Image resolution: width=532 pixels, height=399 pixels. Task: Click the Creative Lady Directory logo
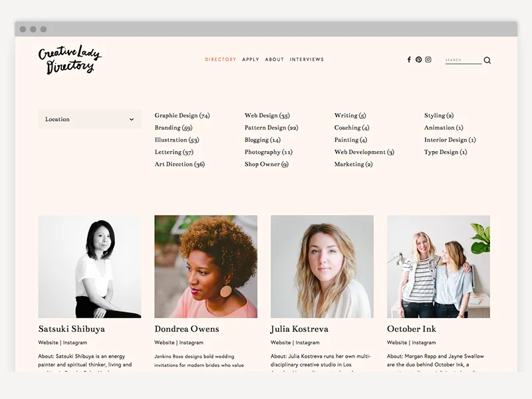pos(70,60)
